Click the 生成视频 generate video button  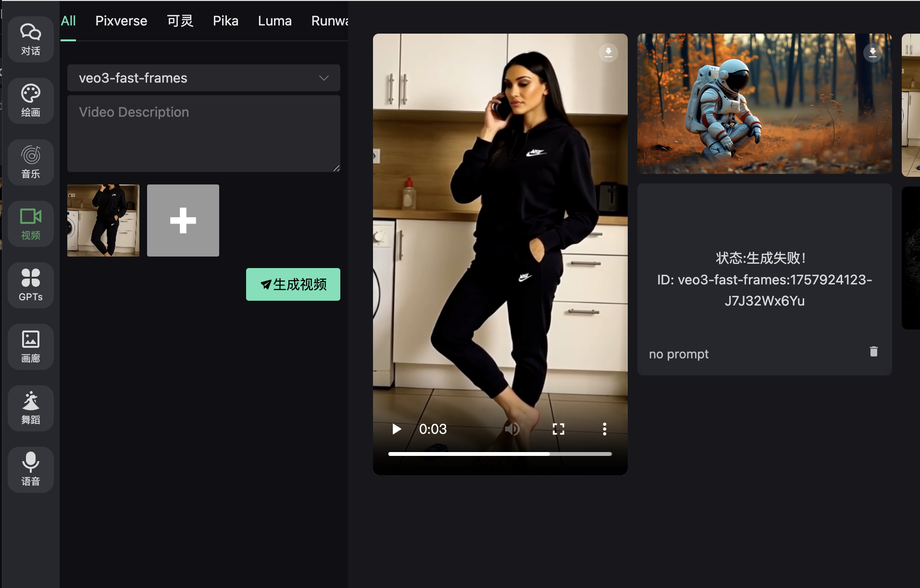pos(293,284)
